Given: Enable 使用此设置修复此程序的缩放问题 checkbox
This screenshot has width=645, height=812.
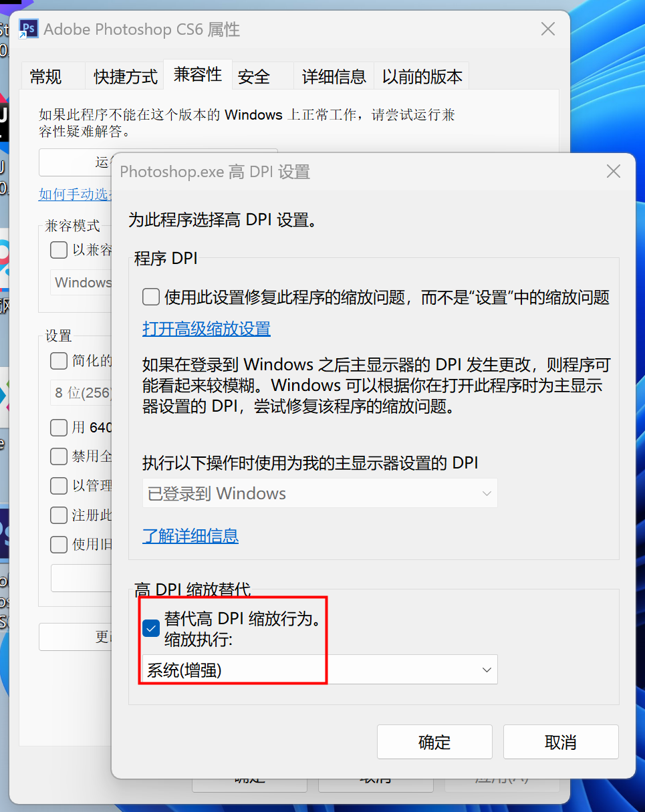Looking at the screenshot, I should 151,297.
